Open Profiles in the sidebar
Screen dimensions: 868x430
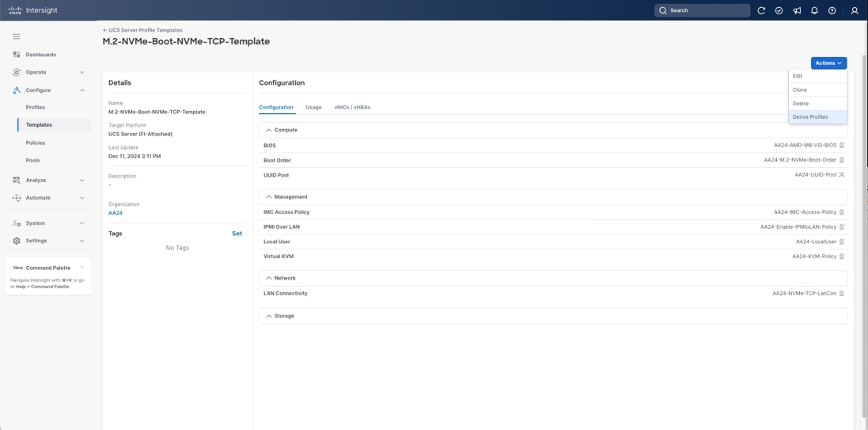pos(36,107)
